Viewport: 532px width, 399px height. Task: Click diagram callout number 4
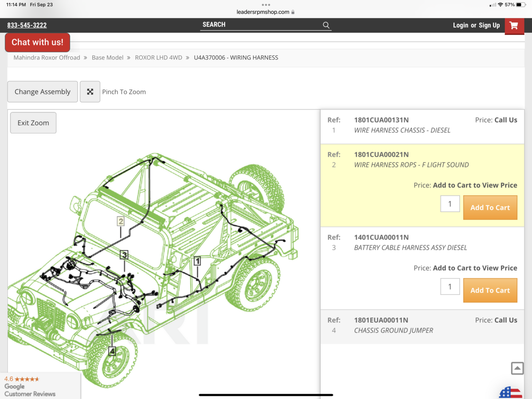112,351
